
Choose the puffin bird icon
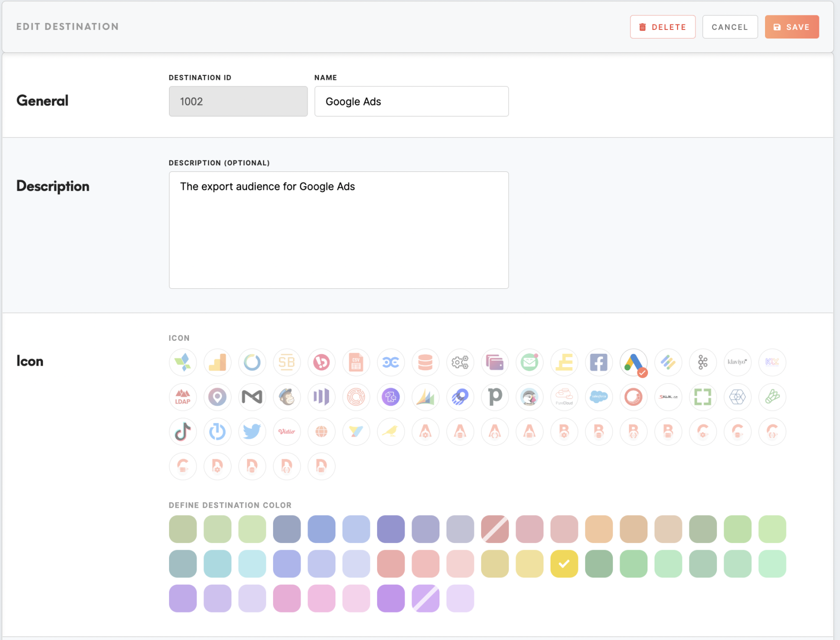[x=529, y=397]
